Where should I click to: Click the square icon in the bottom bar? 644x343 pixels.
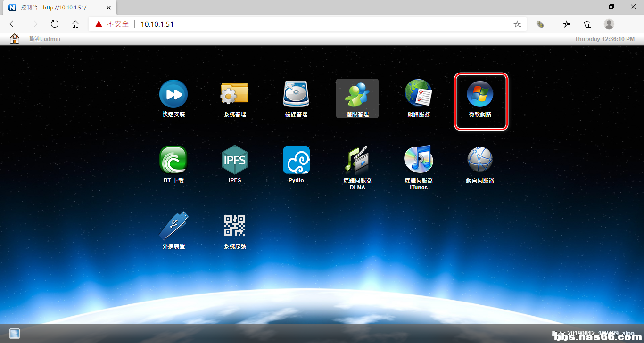point(15,334)
